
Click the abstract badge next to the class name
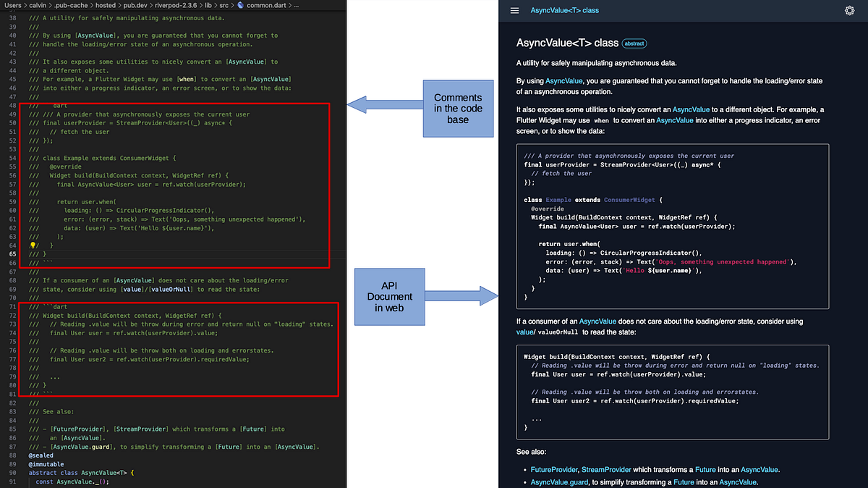634,43
